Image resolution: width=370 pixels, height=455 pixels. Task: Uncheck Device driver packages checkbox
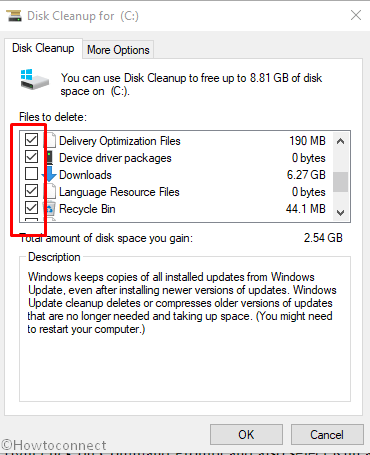[31, 157]
